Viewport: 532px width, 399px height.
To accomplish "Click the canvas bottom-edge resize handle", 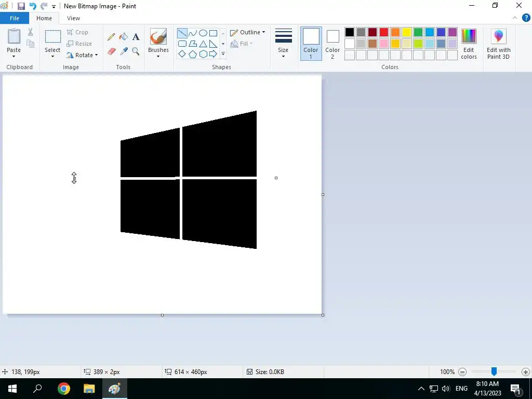I will click(162, 315).
